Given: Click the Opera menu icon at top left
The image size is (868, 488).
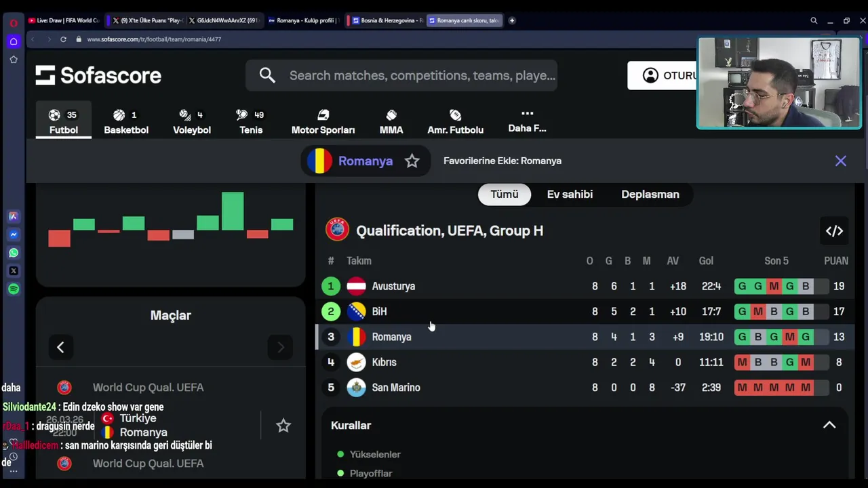Looking at the screenshot, I should pyautogui.click(x=13, y=22).
